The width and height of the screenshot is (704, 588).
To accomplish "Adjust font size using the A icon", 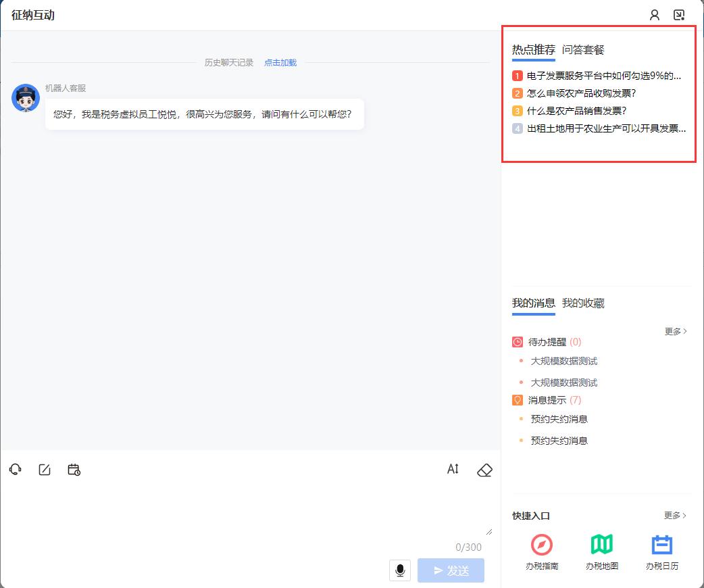I will pyautogui.click(x=452, y=469).
